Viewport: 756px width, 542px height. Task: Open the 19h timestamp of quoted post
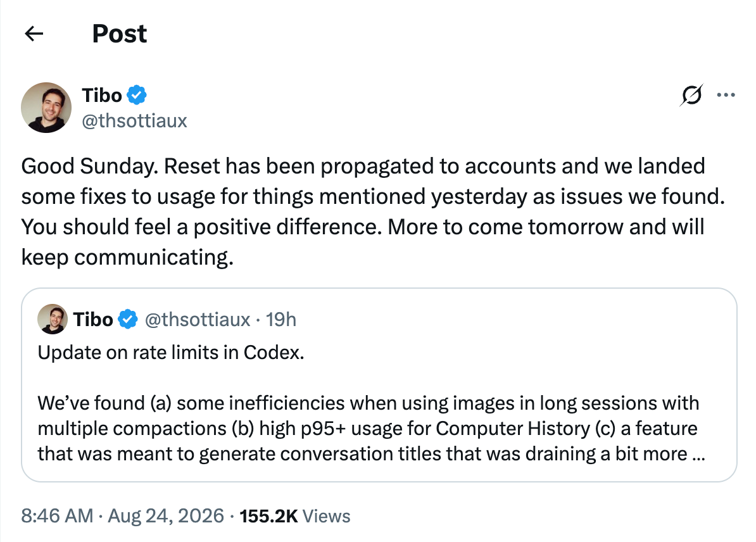[x=281, y=319]
